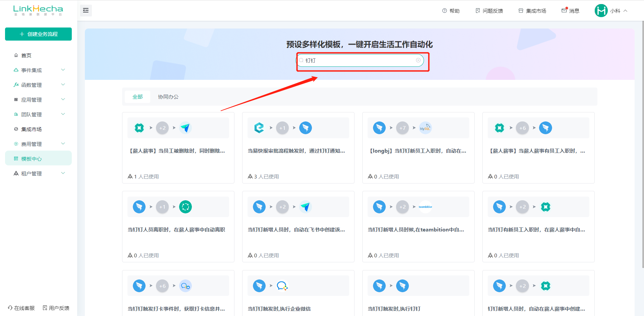The image size is (644, 316).
Task: Click the 小科 user avatar
Action: point(601,11)
